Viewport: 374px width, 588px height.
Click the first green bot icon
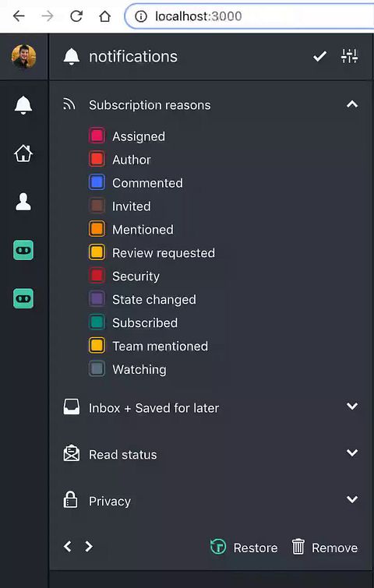[x=23, y=250]
